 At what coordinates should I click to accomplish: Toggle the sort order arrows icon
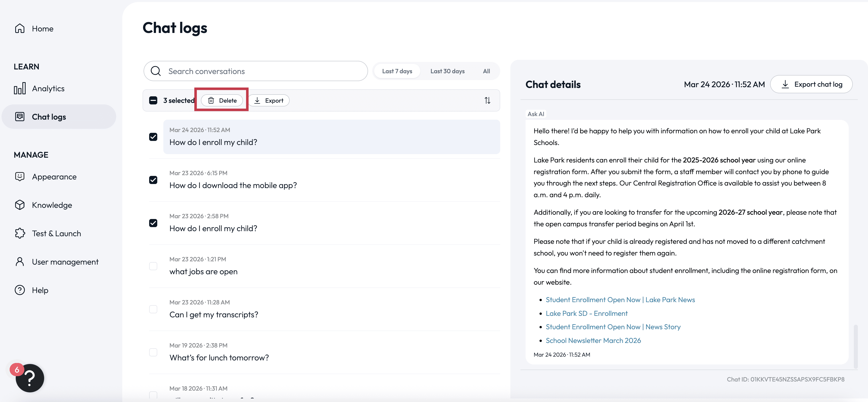(x=487, y=100)
